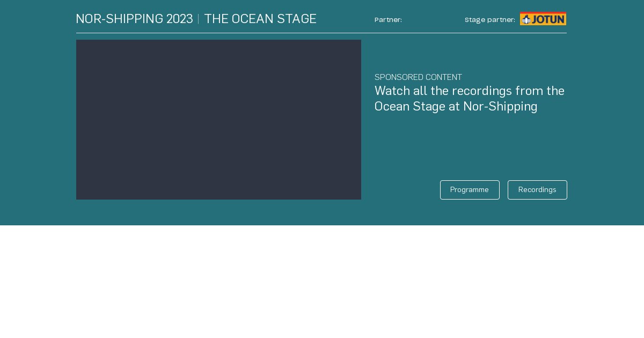Select the NOR-SHIPPING 2023 title

(134, 19)
